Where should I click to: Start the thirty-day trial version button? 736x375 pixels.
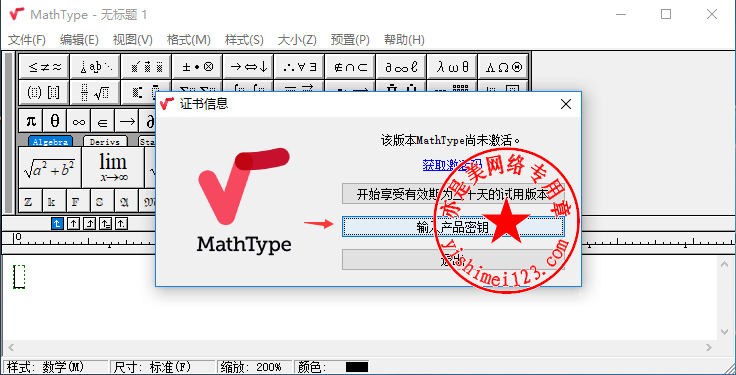coord(453,194)
